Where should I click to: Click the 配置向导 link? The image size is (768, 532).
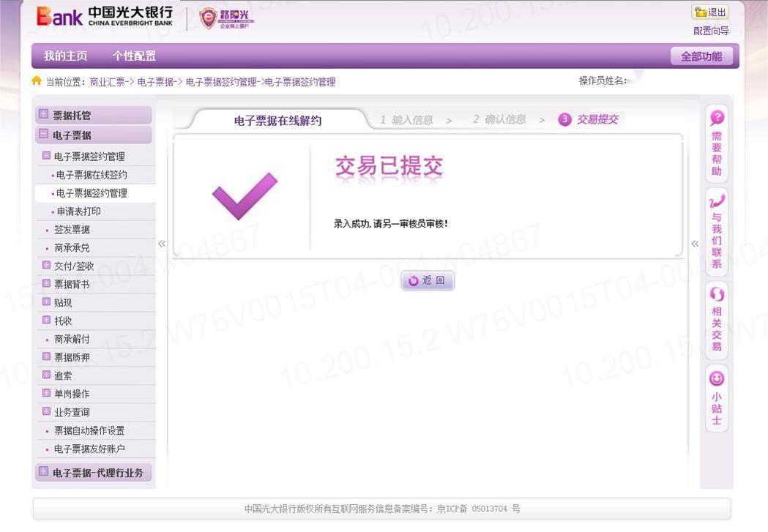(x=711, y=31)
